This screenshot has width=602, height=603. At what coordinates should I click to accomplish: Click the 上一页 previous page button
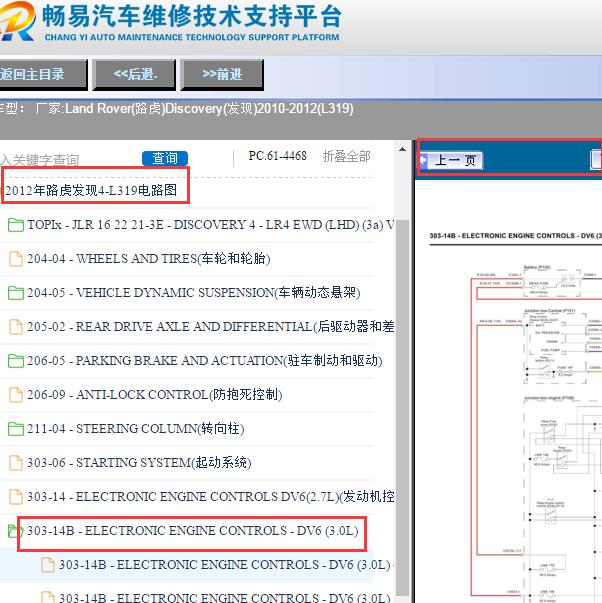click(451, 160)
